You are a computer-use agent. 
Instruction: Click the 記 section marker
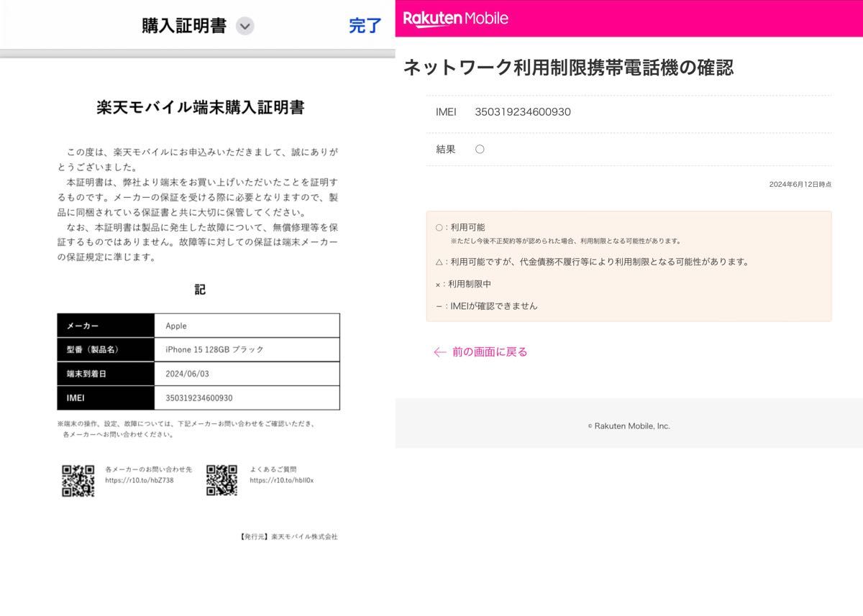pyautogui.click(x=200, y=290)
